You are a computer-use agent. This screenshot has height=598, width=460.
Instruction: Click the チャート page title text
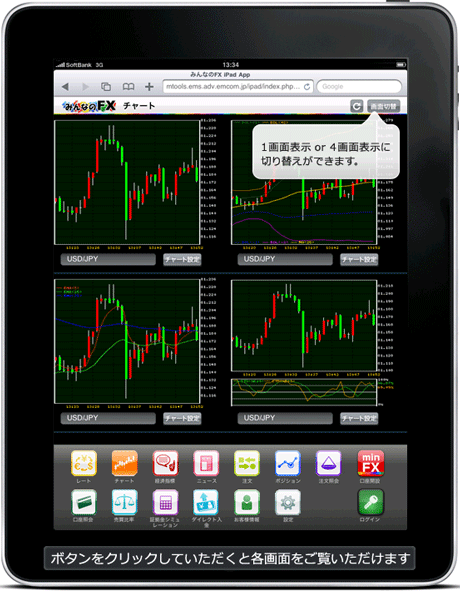[139, 106]
